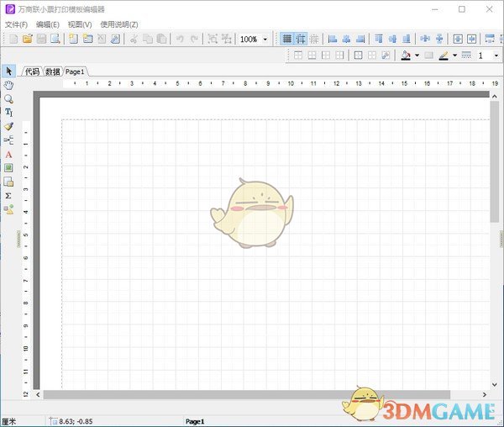The width and height of the screenshot is (504, 427).
Task: Click the new report icon
Action: coord(11,40)
